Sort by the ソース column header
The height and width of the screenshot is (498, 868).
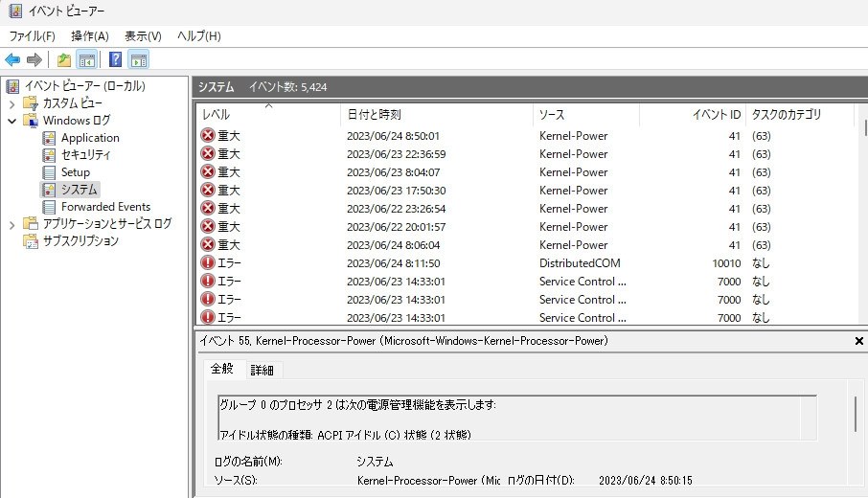click(x=586, y=115)
